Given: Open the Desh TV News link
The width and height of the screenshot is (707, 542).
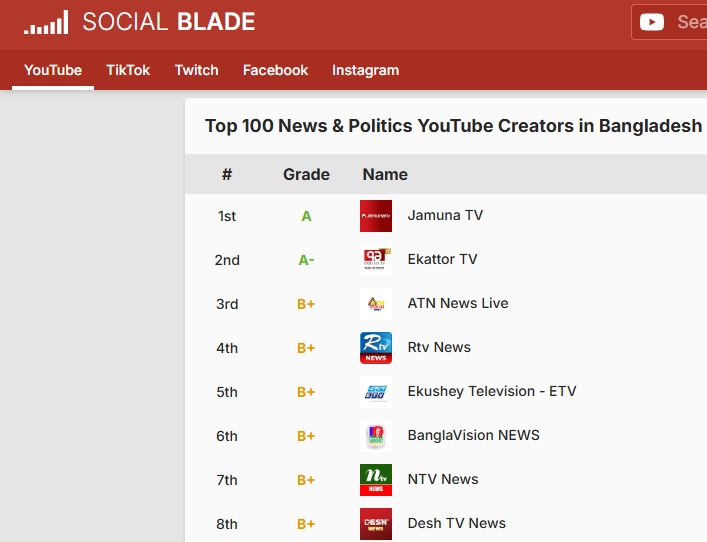Looking at the screenshot, I should click(x=457, y=523).
